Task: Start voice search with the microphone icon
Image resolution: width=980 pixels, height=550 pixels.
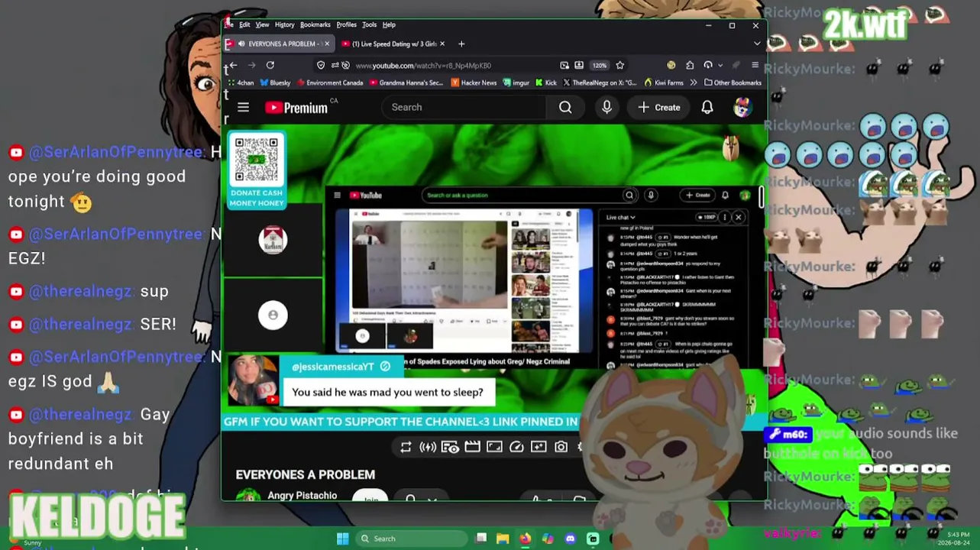Action: click(606, 108)
